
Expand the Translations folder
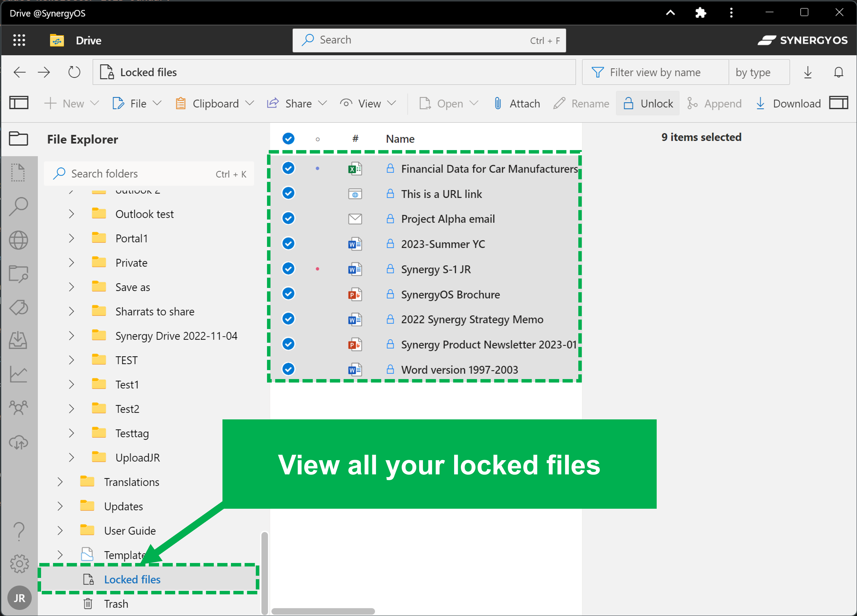pyautogui.click(x=60, y=482)
